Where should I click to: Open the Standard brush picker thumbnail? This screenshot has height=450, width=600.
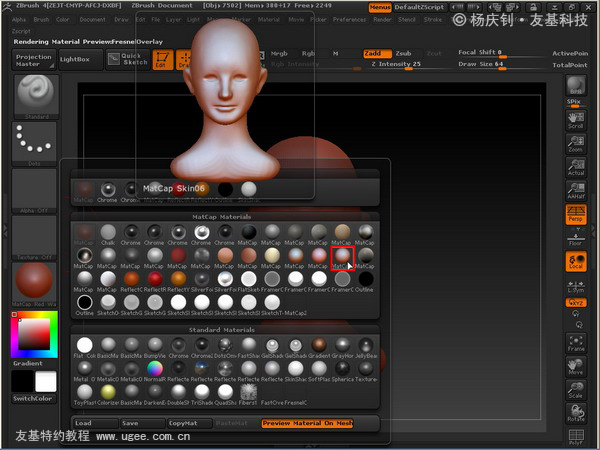(36, 97)
